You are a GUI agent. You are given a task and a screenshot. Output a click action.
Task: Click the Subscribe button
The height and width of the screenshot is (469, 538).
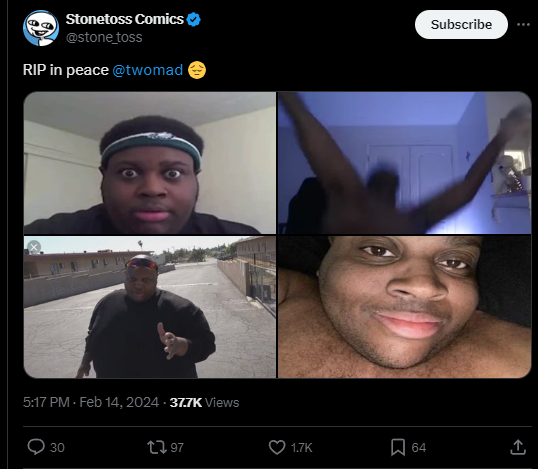click(x=461, y=24)
